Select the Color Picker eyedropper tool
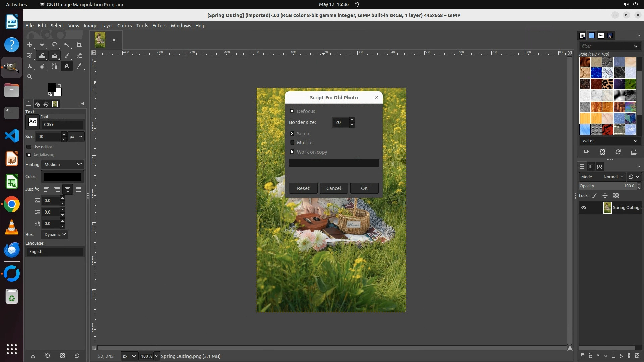Viewport: 644px width, 362px height. point(79,66)
